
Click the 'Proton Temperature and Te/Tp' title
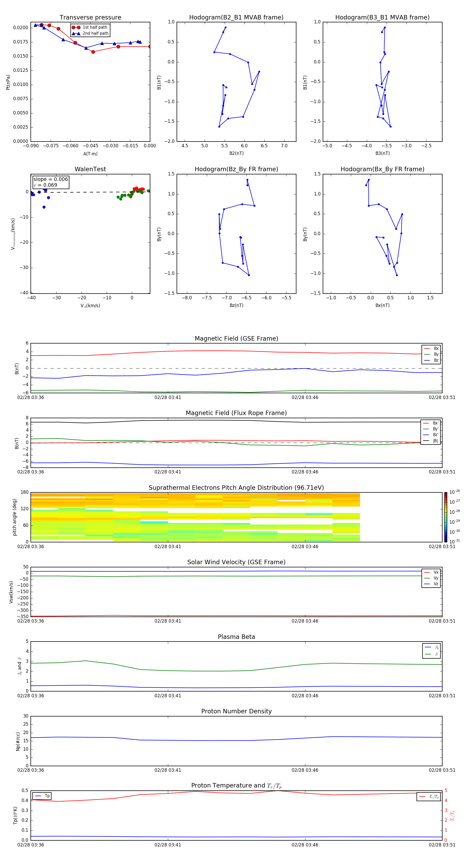click(x=236, y=786)
